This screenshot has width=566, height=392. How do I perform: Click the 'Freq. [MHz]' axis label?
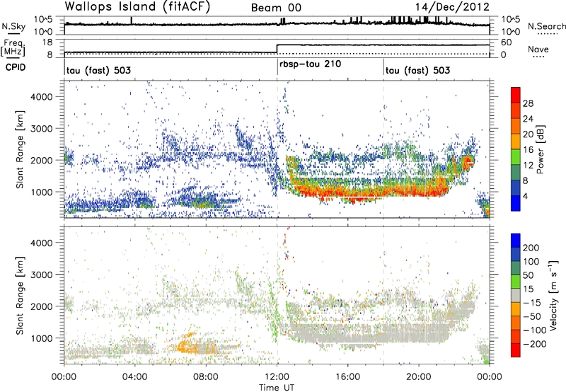(13, 48)
